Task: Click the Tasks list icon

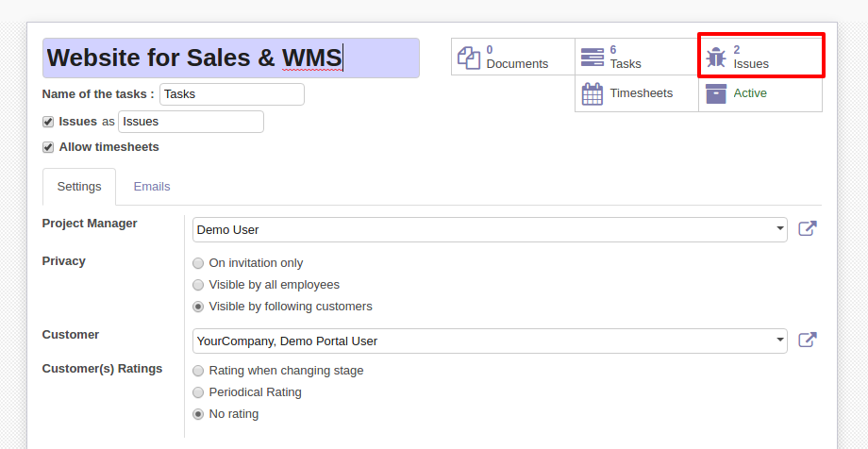Action: [x=593, y=57]
